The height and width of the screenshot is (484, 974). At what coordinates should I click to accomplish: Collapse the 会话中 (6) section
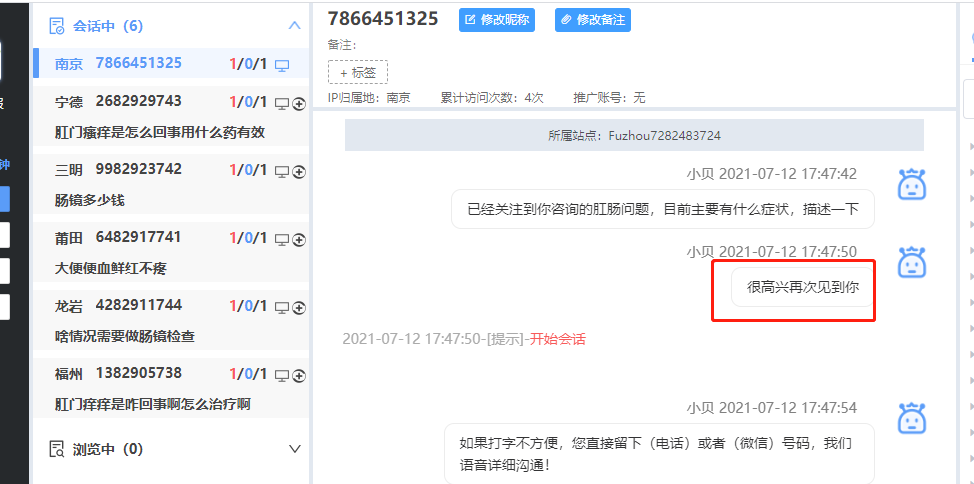click(295, 25)
